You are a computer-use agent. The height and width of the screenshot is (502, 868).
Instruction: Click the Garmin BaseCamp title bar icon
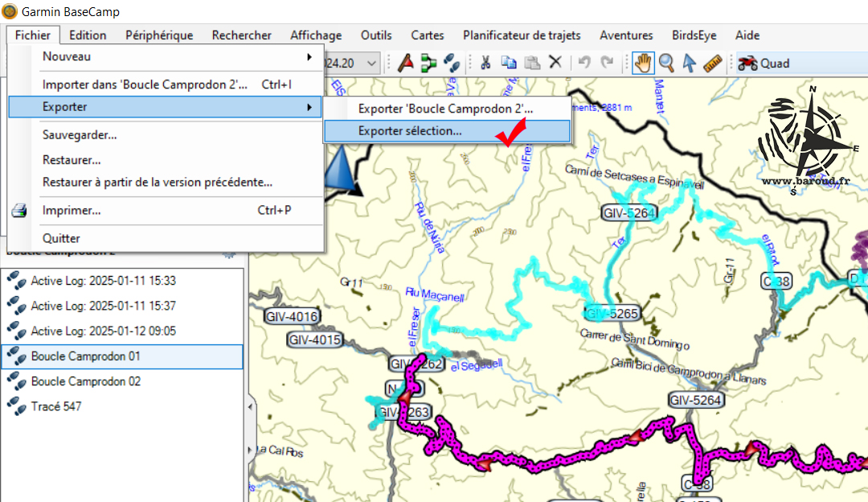10,11
